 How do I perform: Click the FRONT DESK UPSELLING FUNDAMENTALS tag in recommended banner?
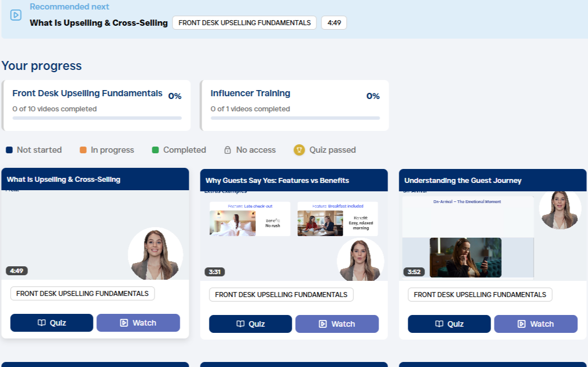point(245,23)
